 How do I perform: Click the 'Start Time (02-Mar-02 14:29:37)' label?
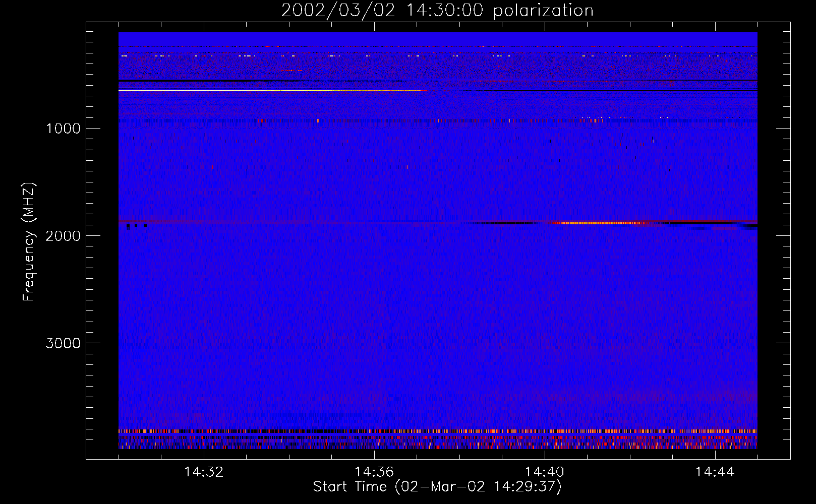pyautogui.click(x=437, y=487)
